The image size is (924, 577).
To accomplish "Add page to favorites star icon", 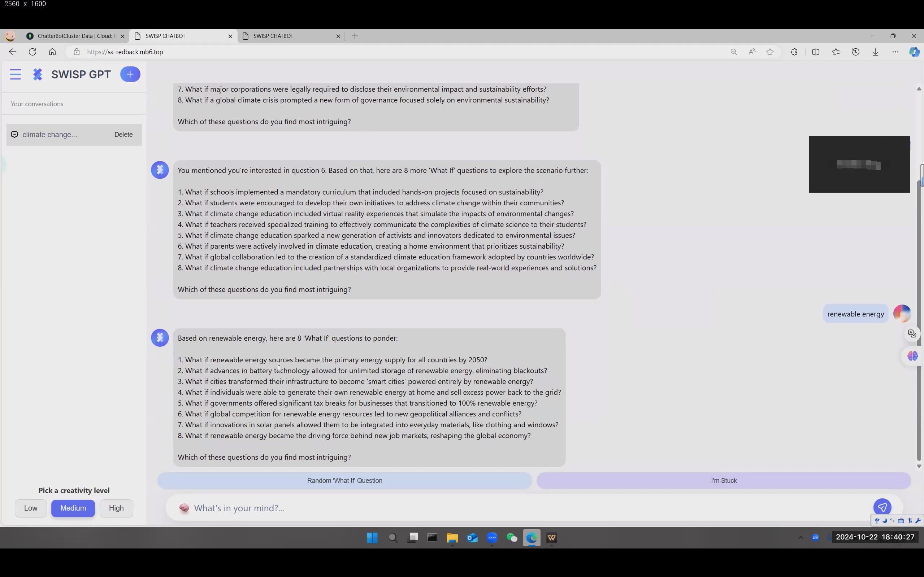I will click(770, 52).
